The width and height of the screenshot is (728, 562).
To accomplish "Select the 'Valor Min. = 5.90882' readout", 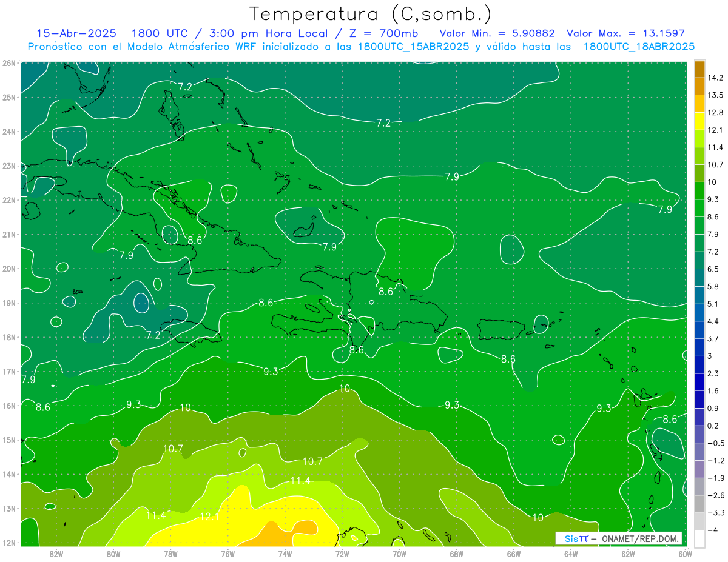I will point(497,33).
